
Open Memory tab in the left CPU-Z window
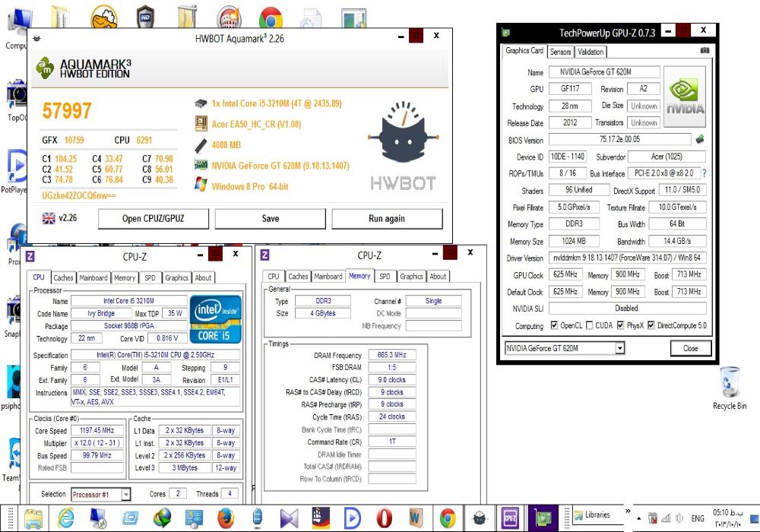tap(125, 277)
